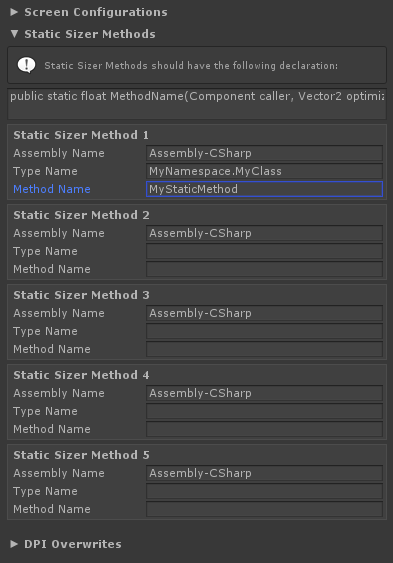Click empty Method Name field of Method 4
The width and height of the screenshot is (393, 563).
point(265,429)
